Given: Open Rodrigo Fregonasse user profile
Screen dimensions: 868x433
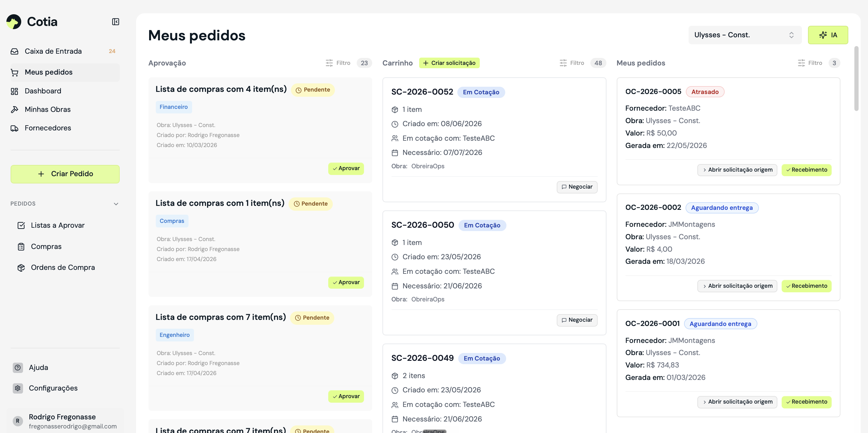Looking at the screenshot, I should tap(65, 421).
